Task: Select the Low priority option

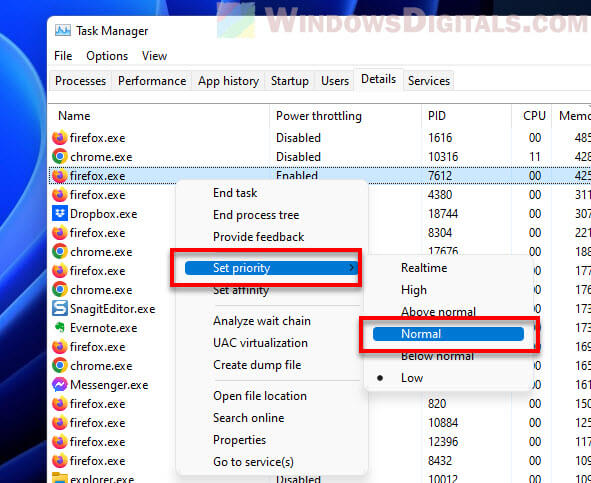Action: point(412,378)
